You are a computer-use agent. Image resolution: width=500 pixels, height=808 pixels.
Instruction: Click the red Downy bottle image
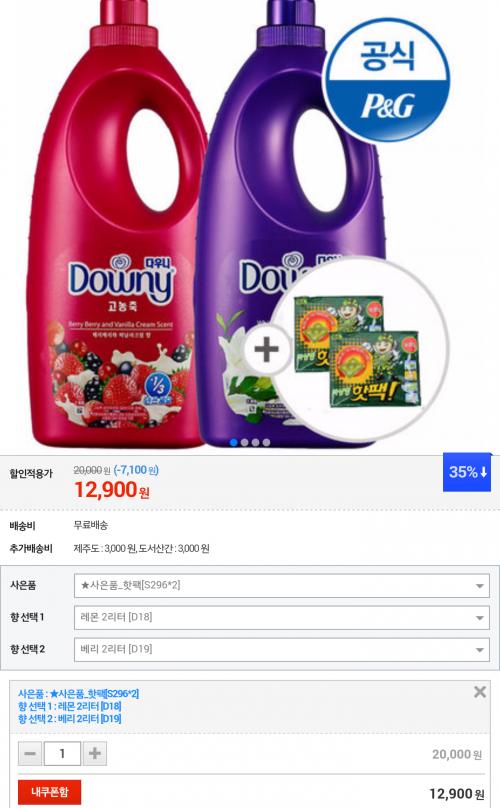click(x=121, y=227)
